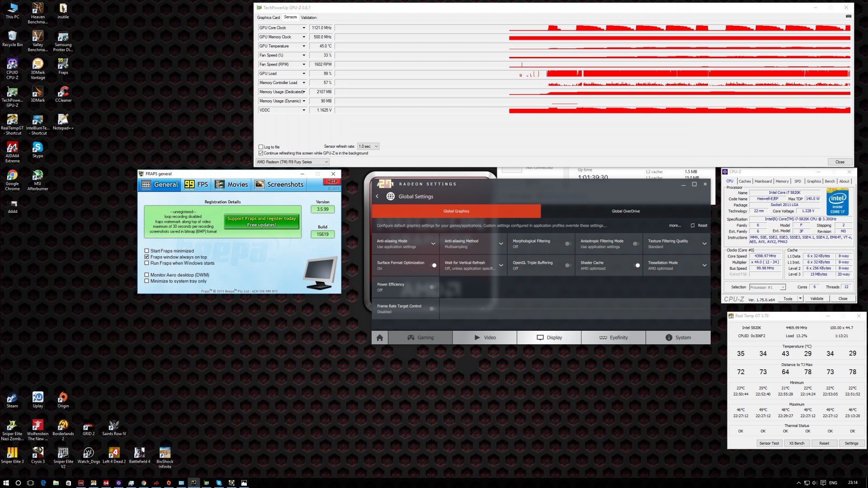Open Heaven Benchmark desktop shortcut
This screenshot has width=868, height=488.
[x=38, y=14]
